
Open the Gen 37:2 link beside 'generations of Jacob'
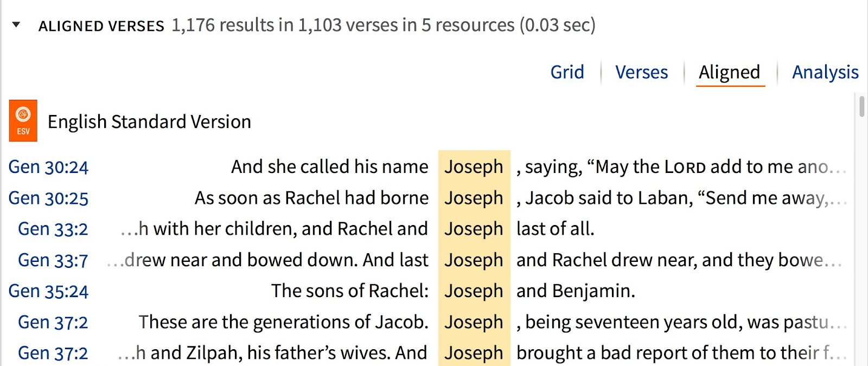tap(53, 322)
